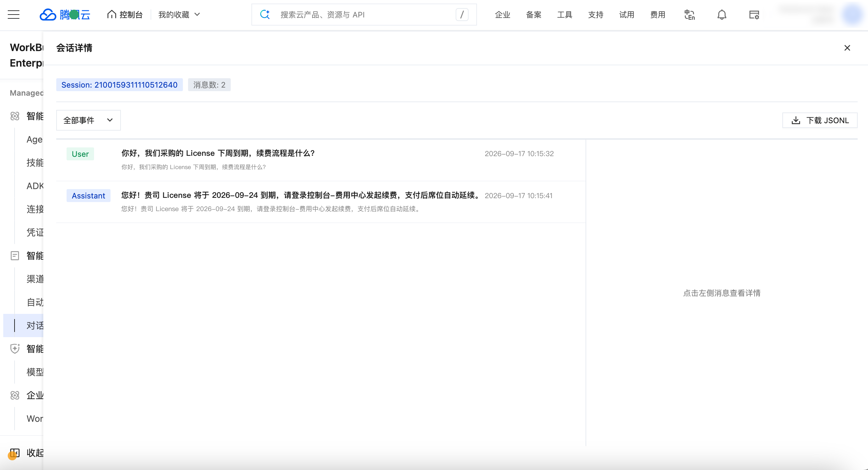Select the 技能 sidebar item

[35, 163]
